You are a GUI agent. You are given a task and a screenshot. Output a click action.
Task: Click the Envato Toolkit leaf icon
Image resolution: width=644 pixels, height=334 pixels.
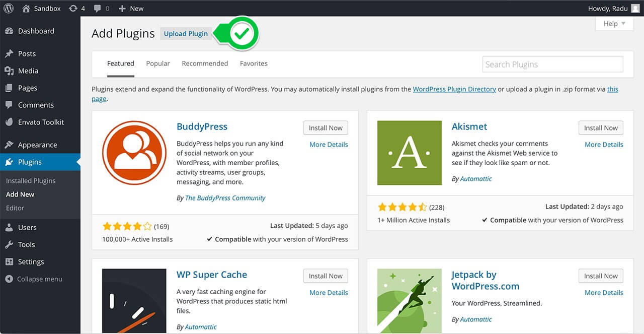(x=9, y=122)
